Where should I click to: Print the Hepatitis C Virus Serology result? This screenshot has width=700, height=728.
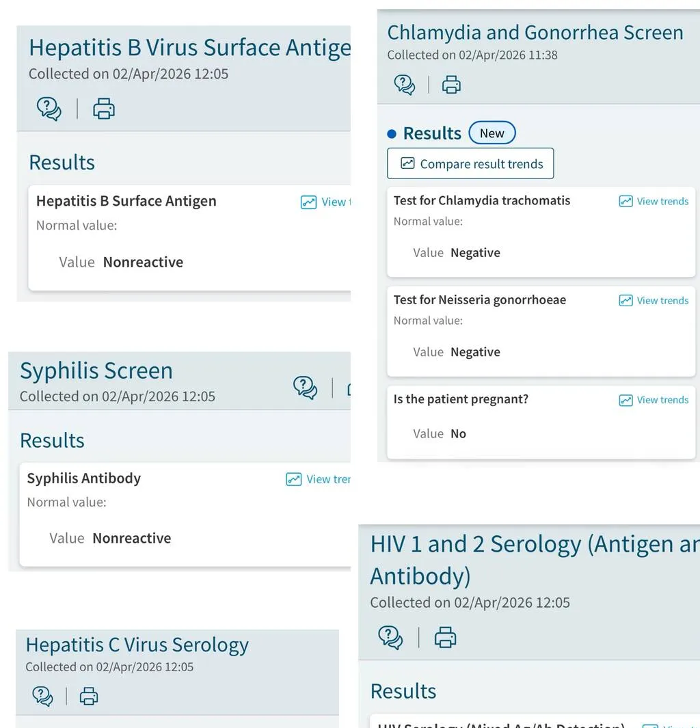click(x=89, y=697)
